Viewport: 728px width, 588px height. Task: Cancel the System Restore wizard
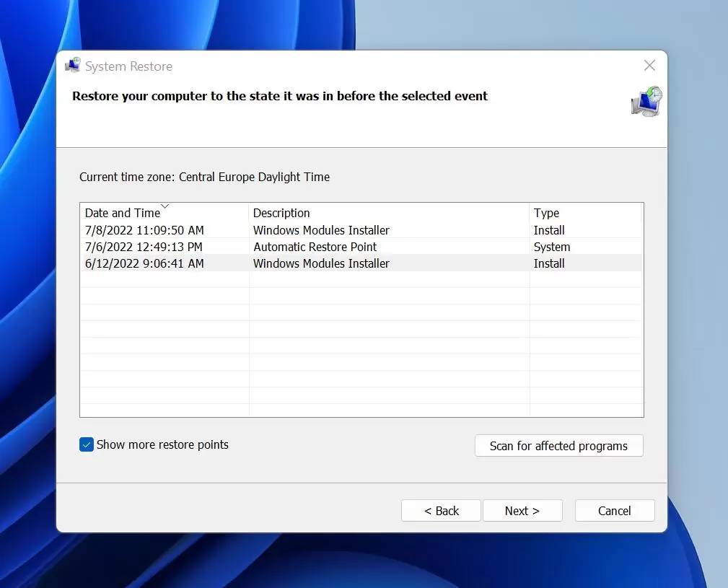click(x=614, y=511)
